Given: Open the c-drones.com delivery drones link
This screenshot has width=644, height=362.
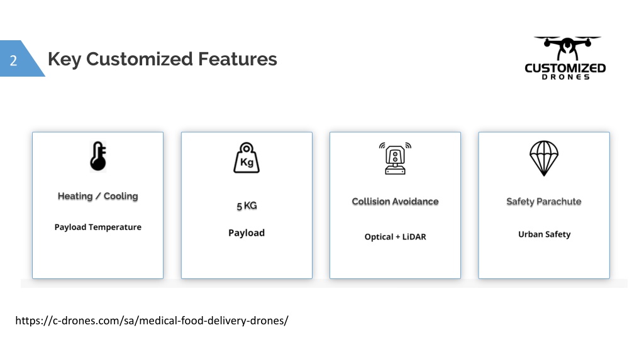Looking at the screenshot, I should [152, 321].
